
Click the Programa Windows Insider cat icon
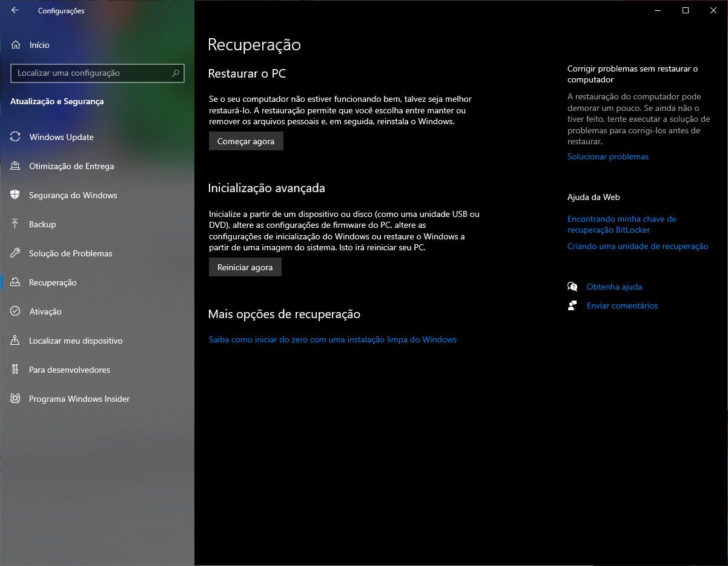[16, 399]
